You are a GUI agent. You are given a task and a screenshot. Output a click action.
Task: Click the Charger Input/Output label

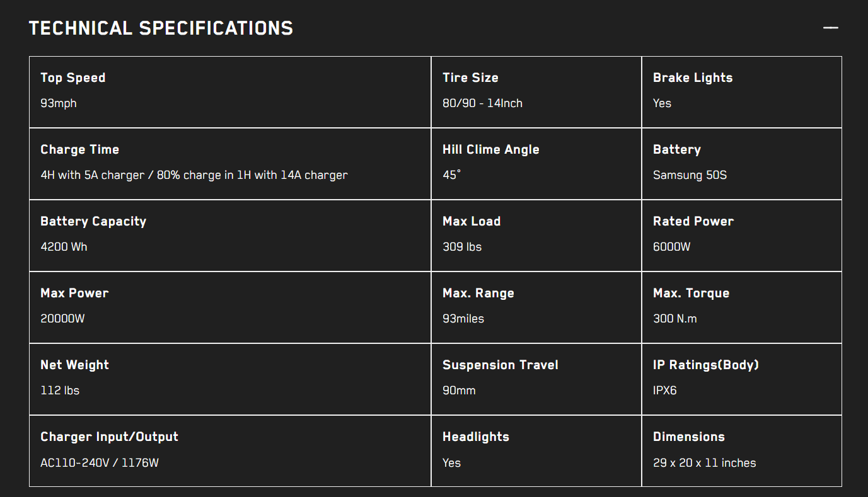tap(109, 437)
